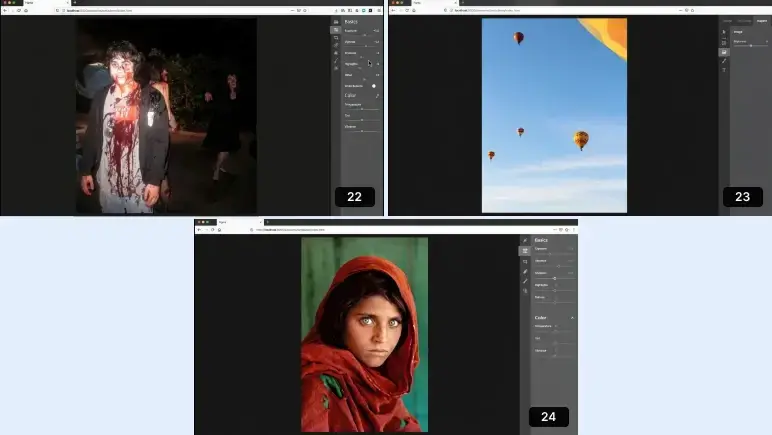
Task: Collapse the Color section in portrait window
Action: 572,318
